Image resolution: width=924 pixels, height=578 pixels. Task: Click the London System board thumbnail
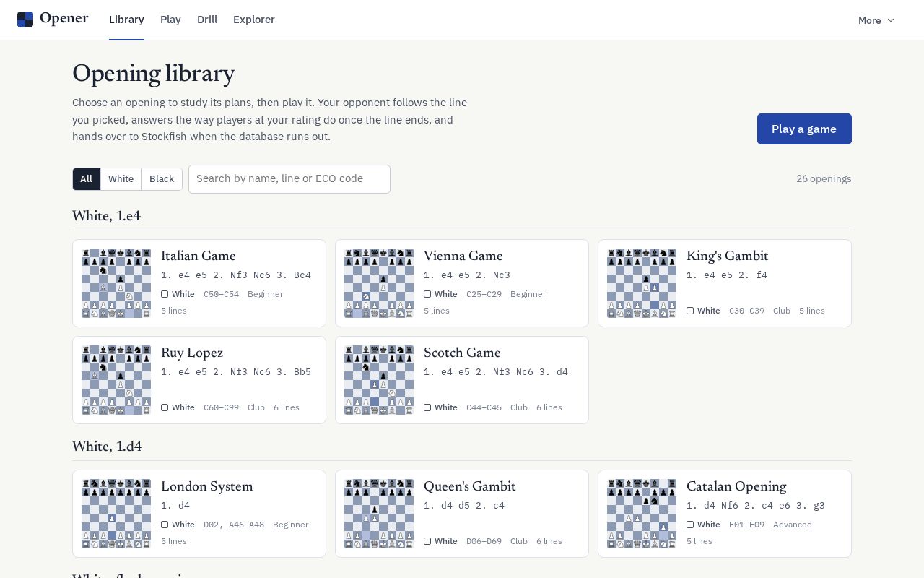click(x=116, y=514)
